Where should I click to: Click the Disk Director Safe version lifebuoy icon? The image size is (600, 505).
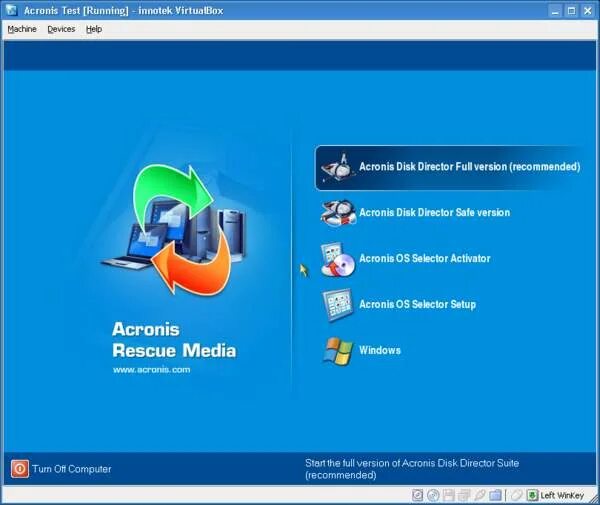(338, 213)
